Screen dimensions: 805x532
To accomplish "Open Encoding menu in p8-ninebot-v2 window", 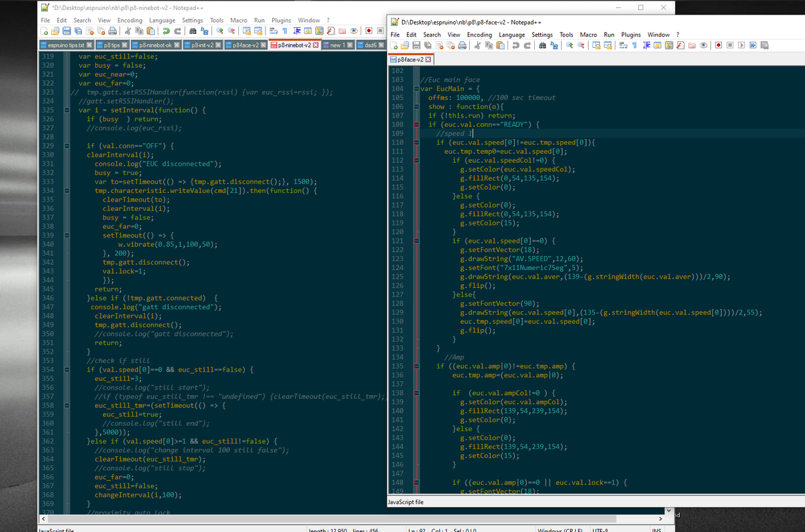I will 130,20.
